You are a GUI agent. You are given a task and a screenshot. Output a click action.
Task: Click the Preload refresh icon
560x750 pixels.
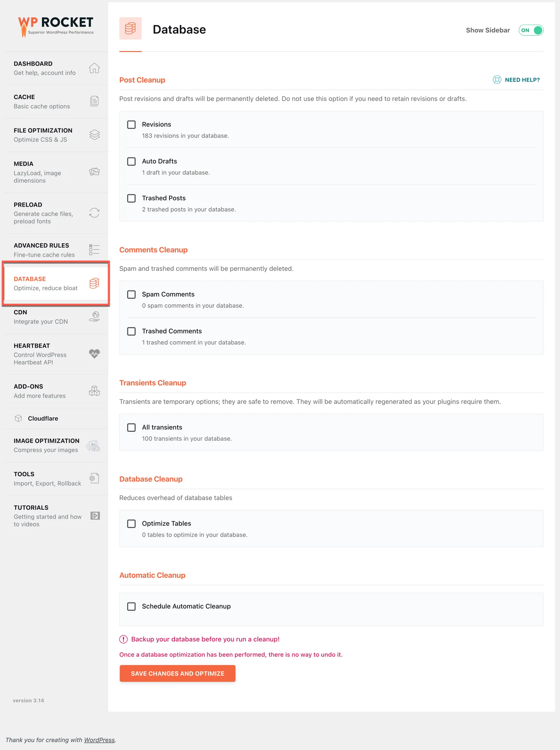[x=94, y=213]
